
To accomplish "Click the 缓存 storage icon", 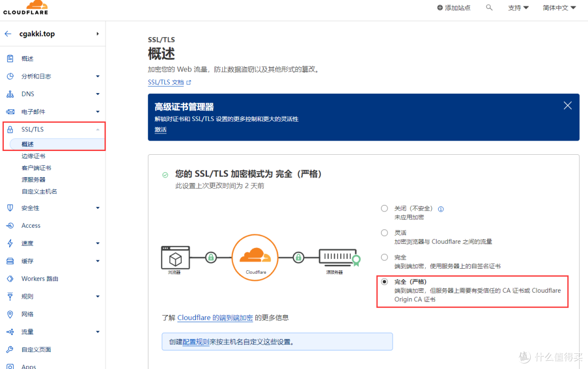I will (10, 261).
